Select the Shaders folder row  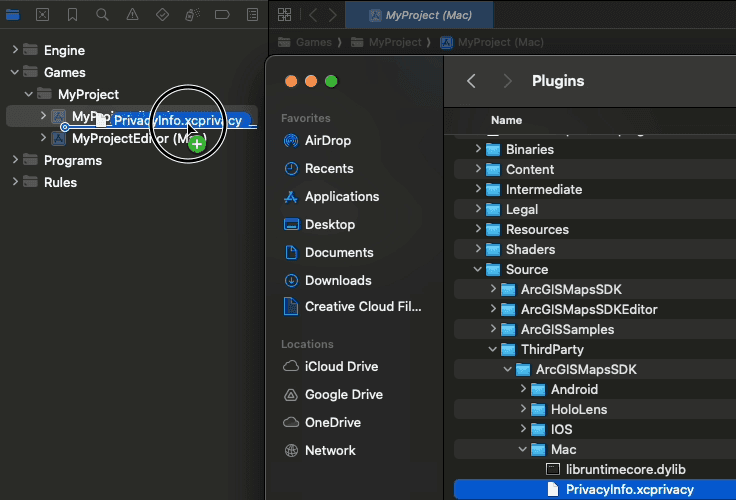click(x=595, y=249)
